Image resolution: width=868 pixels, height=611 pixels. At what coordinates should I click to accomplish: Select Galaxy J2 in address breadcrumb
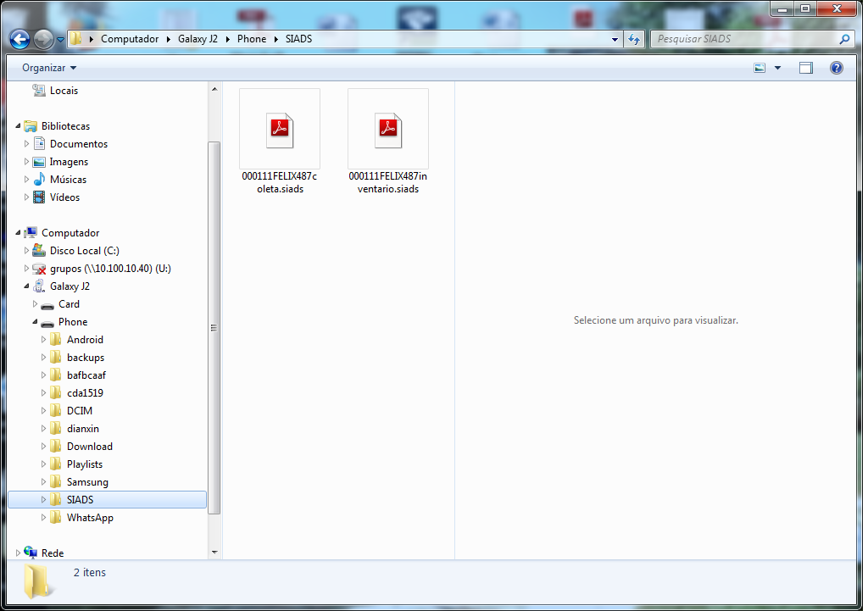pyautogui.click(x=198, y=39)
